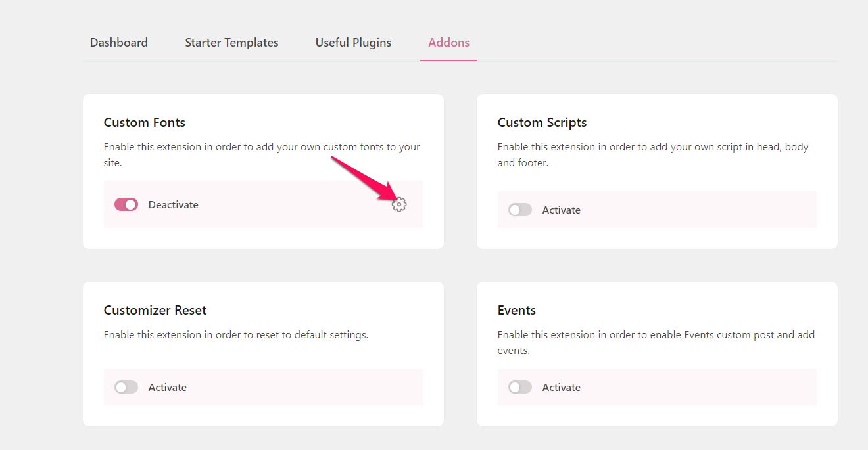The image size is (868, 450).
Task: Go to the Useful Plugins tab
Action: pyautogui.click(x=353, y=42)
